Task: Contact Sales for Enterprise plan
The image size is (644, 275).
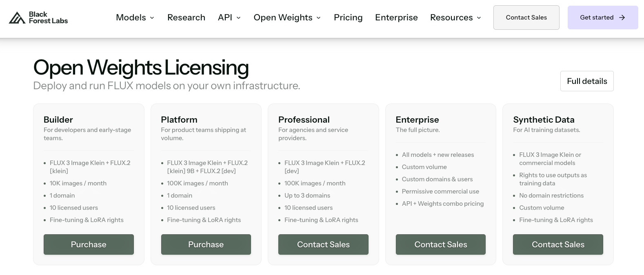Action: click(441, 244)
